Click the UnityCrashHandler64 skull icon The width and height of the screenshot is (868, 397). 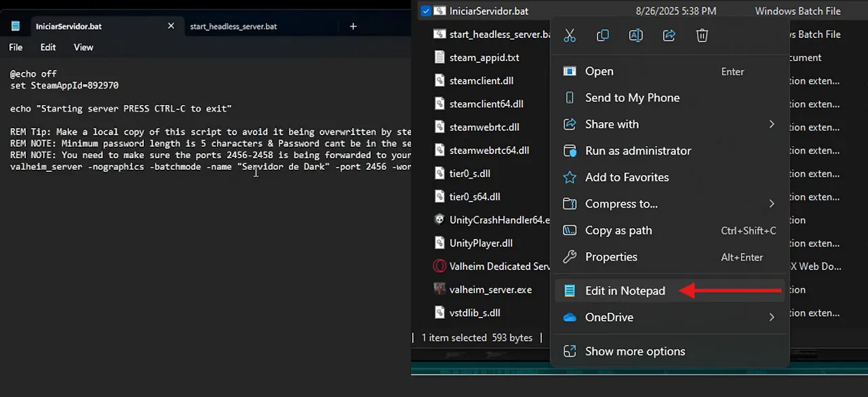[439, 220]
